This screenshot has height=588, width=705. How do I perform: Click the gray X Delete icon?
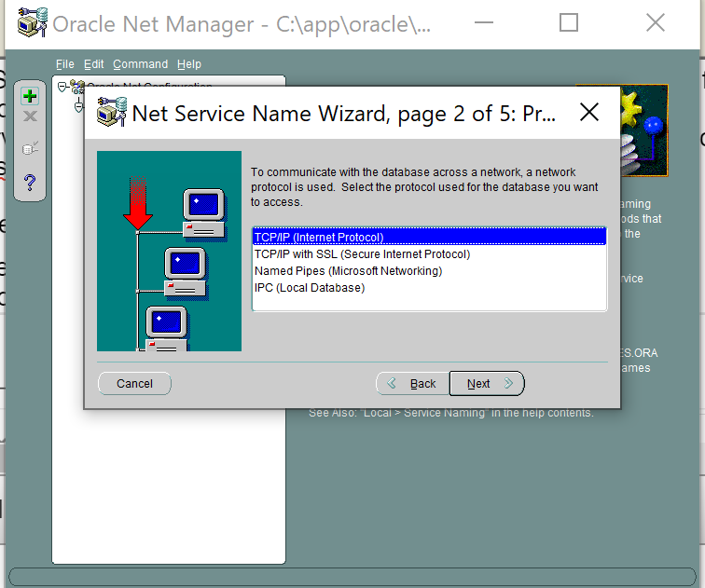pyautogui.click(x=30, y=116)
